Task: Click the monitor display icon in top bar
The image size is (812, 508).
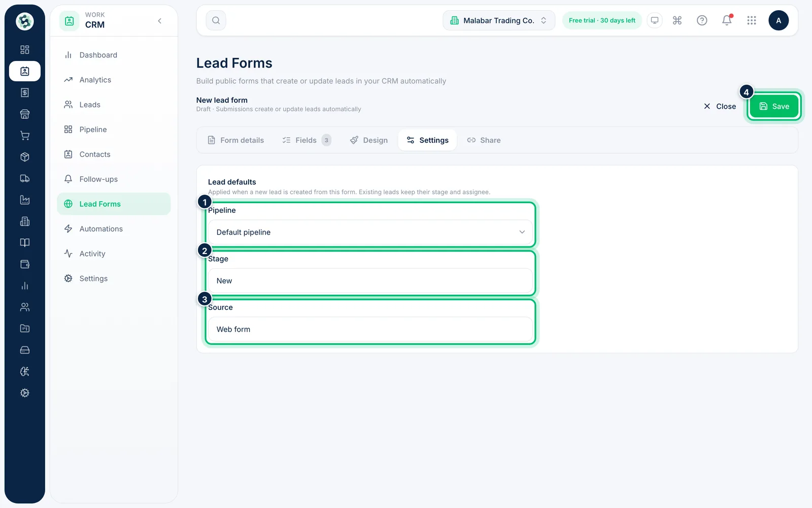Action: pyautogui.click(x=655, y=20)
